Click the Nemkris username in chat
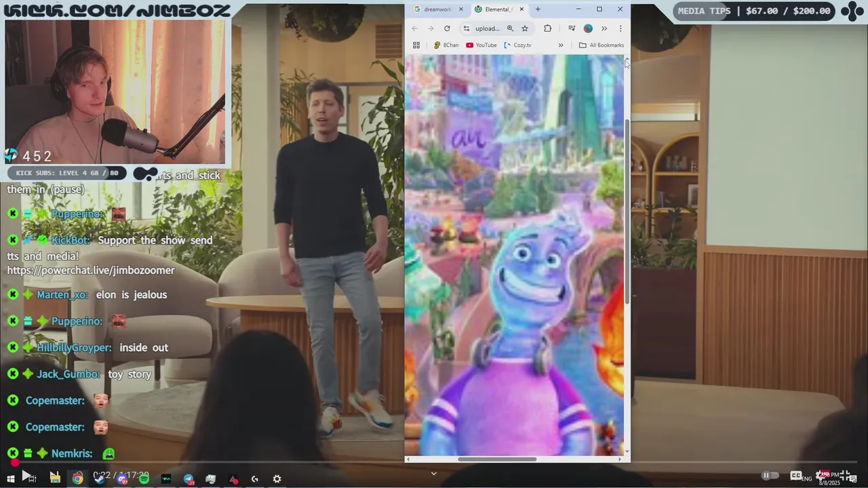This screenshot has height=488, width=868. pos(71,453)
